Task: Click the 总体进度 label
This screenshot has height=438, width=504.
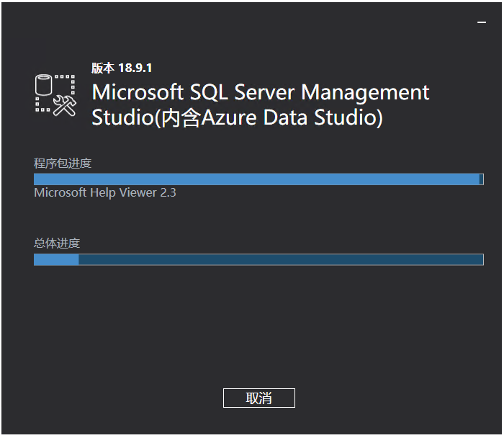Action: coord(57,243)
